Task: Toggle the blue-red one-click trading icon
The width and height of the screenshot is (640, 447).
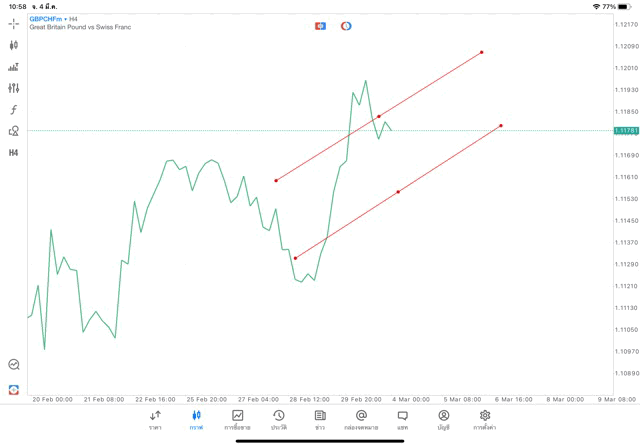Action: [320, 26]
